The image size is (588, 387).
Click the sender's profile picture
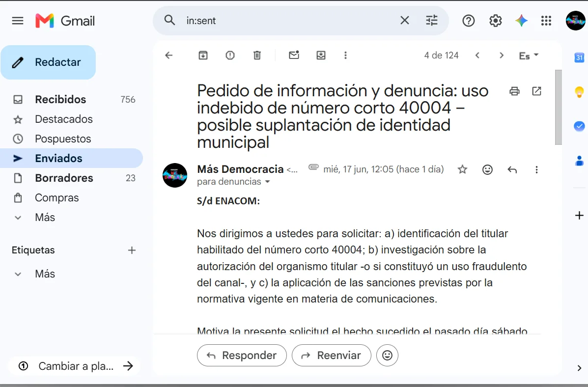175,175
